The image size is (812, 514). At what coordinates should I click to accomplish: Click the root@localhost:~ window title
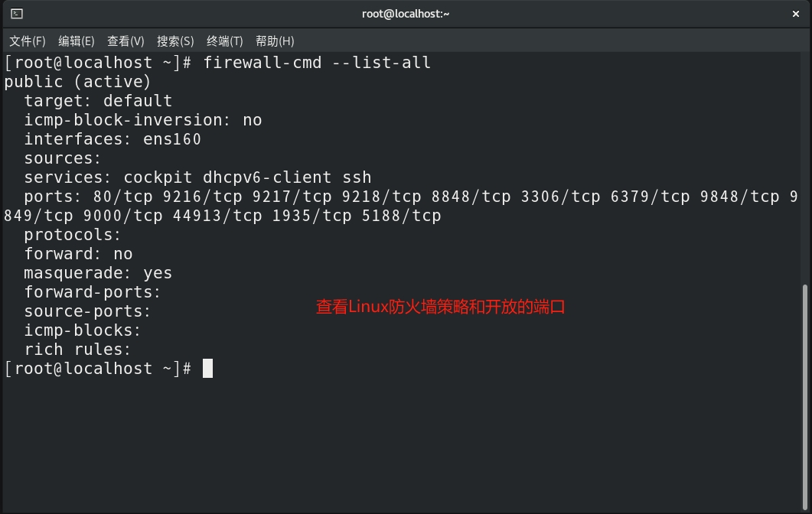click(x=406, y=14)
